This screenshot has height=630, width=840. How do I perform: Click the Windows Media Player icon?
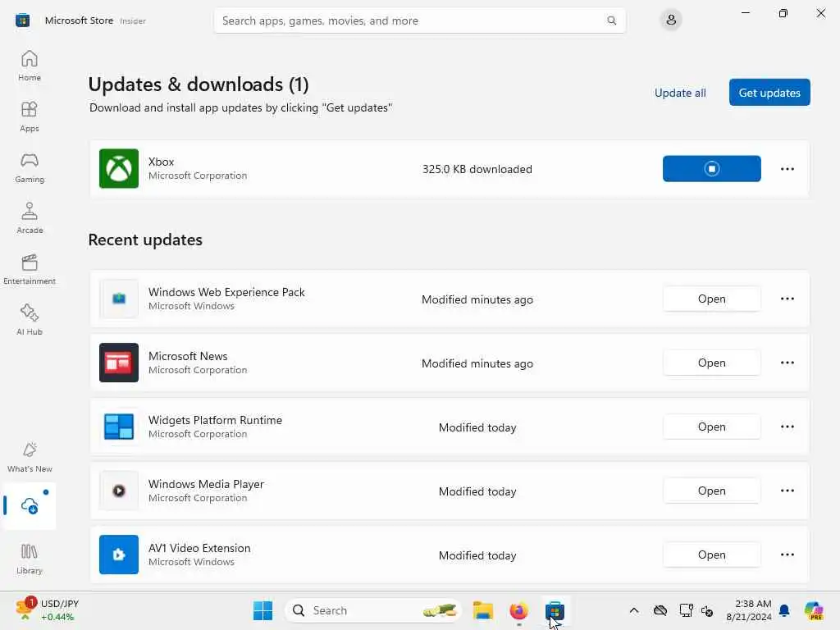coord(119,491)
